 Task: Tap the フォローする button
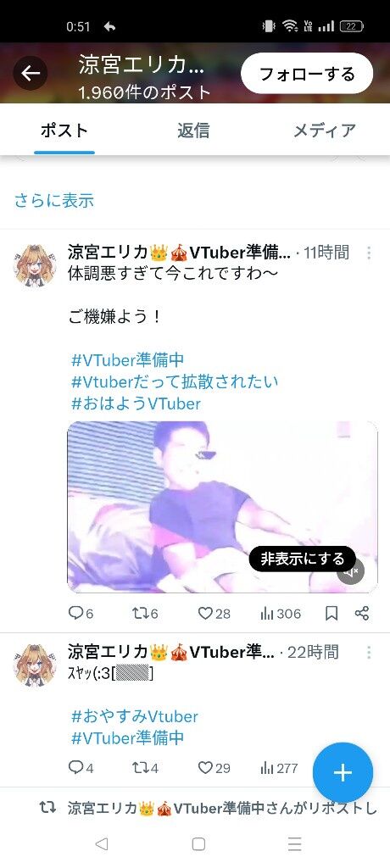[x=307, y=73]
